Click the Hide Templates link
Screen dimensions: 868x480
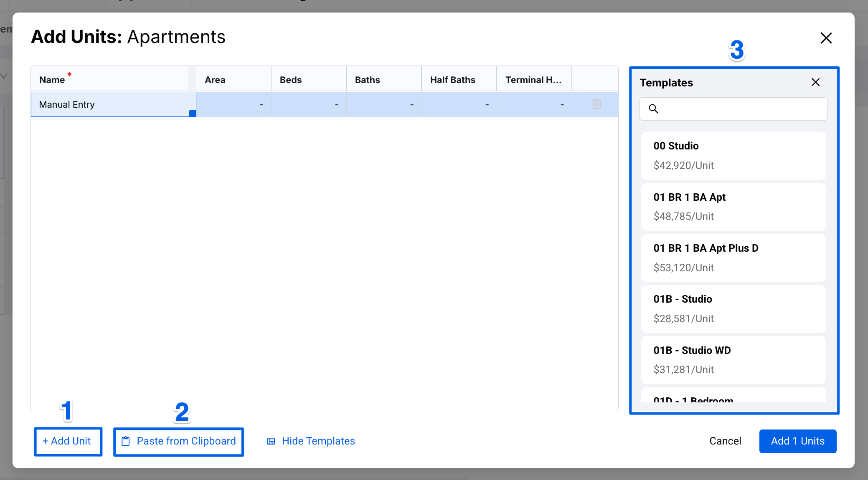click(318, 441)
